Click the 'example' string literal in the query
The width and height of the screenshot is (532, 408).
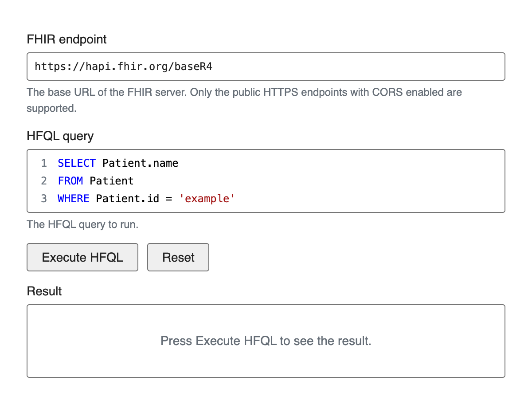(x=207, y=199)
